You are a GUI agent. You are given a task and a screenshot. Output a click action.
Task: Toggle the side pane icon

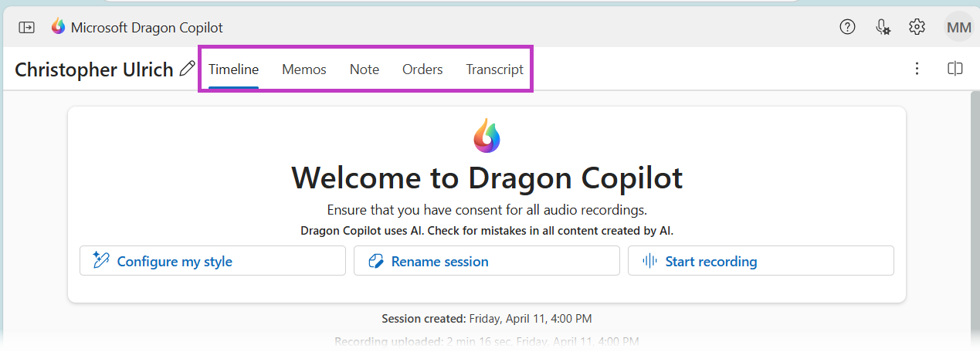click(x=955, y=69)
